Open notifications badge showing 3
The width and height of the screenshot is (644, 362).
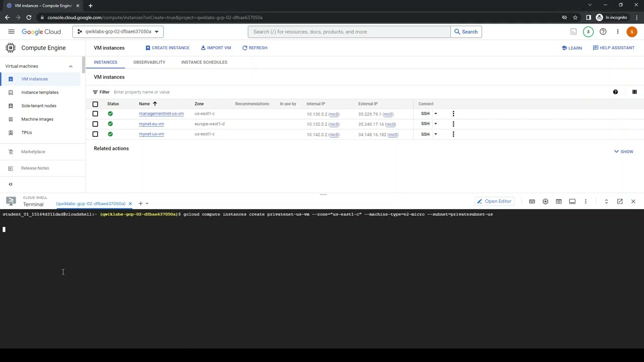point(588,32)
